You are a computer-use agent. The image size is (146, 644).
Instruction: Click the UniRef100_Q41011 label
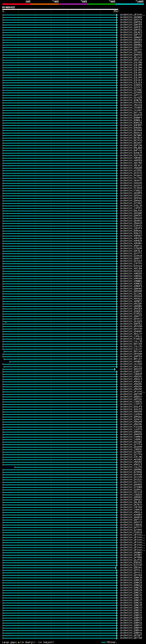(x=131, y=366)
